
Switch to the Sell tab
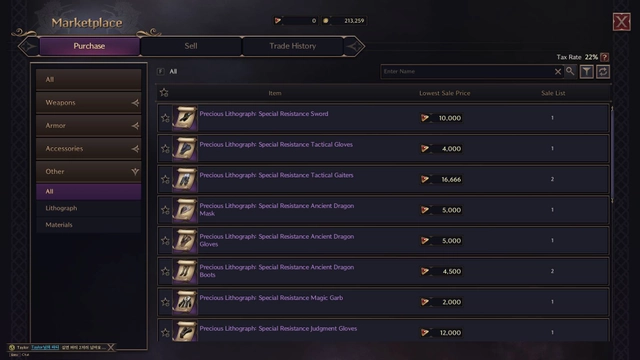click(x=191, y=46)
